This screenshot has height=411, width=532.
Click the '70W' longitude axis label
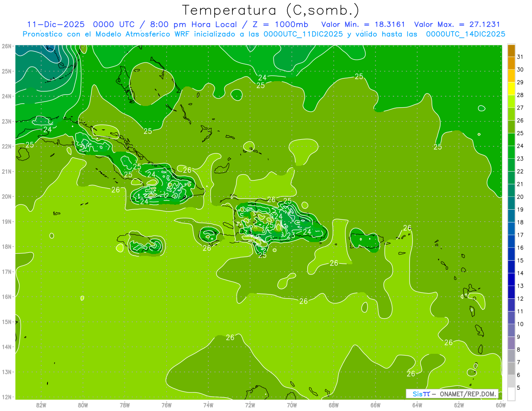coord(291,404)
